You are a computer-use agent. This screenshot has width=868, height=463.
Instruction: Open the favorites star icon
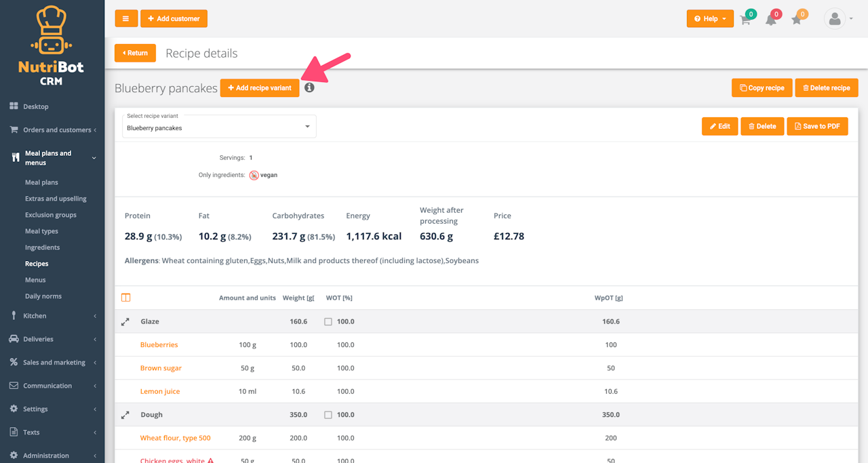[x=797, y=20]
